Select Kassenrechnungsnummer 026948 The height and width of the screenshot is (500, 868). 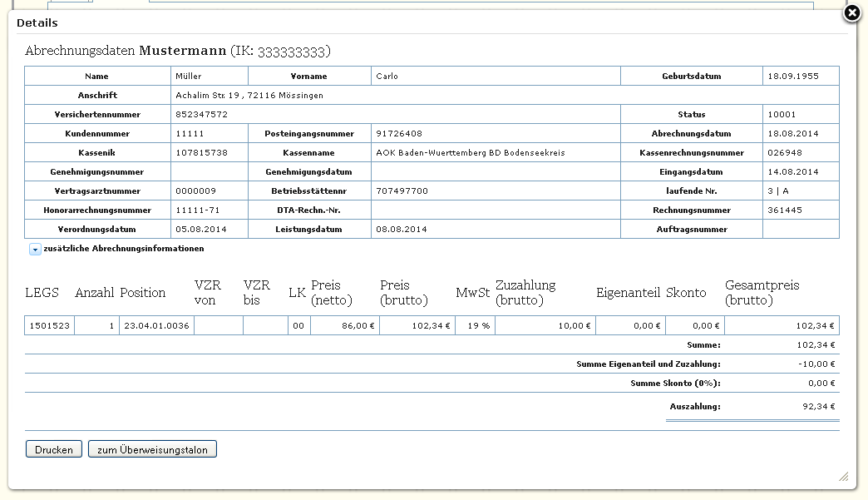coord(785,153)
